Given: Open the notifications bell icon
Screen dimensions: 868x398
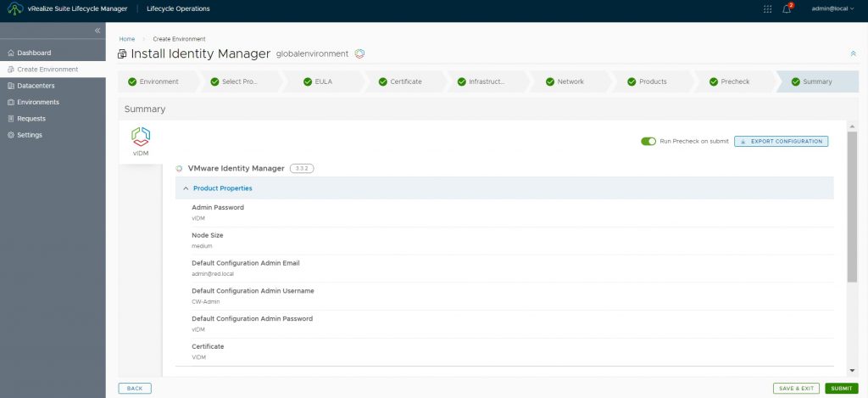Looking at the screenshot, I should (787, 8).
